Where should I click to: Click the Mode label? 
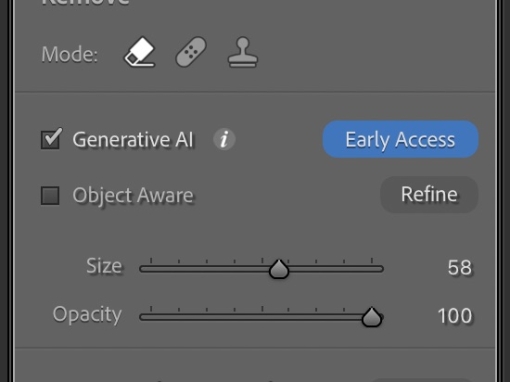tap(70, 54)
